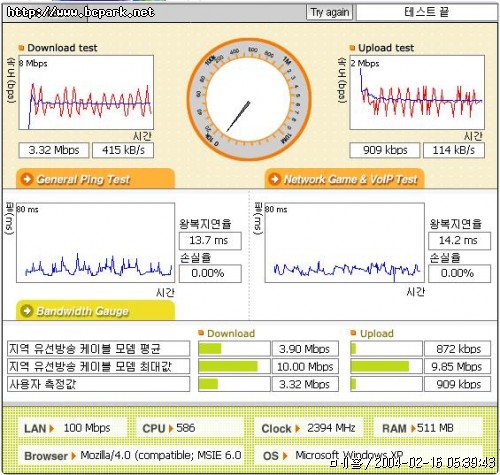Click the 9.85 Mbps upload progress bar
Viewport: 500px width, 475px height.
pos(386,366)
